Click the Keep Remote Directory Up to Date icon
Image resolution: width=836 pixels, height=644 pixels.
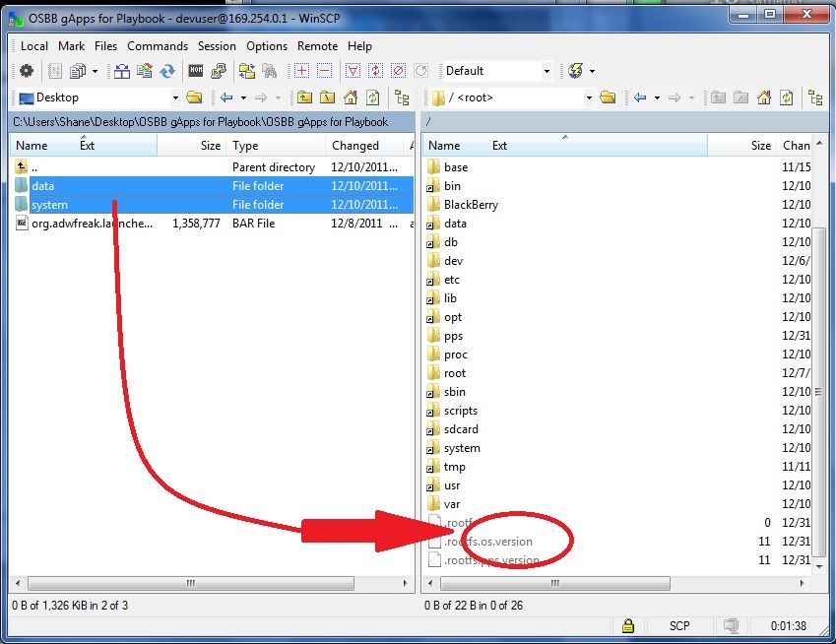[145, 70]
